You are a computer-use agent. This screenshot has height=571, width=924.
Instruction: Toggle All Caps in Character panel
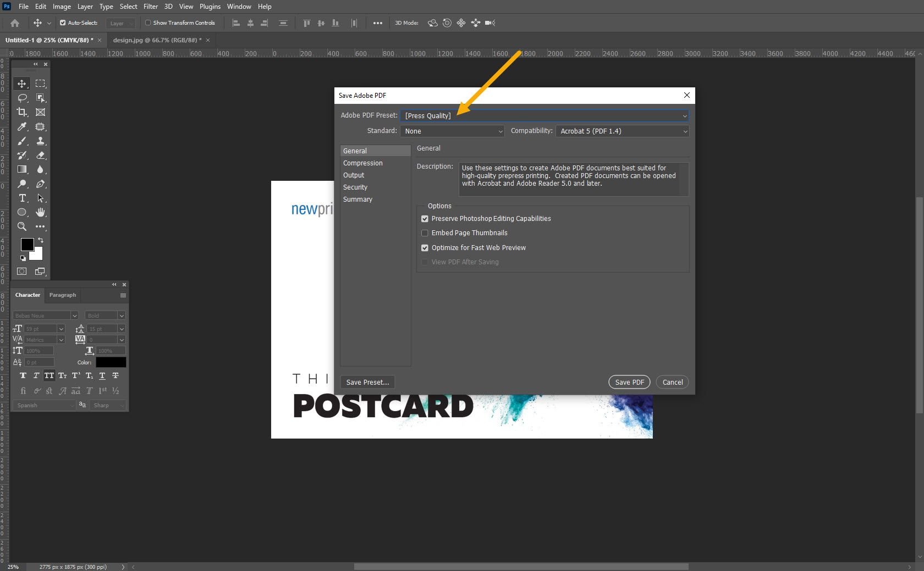(x=50, y=376)
